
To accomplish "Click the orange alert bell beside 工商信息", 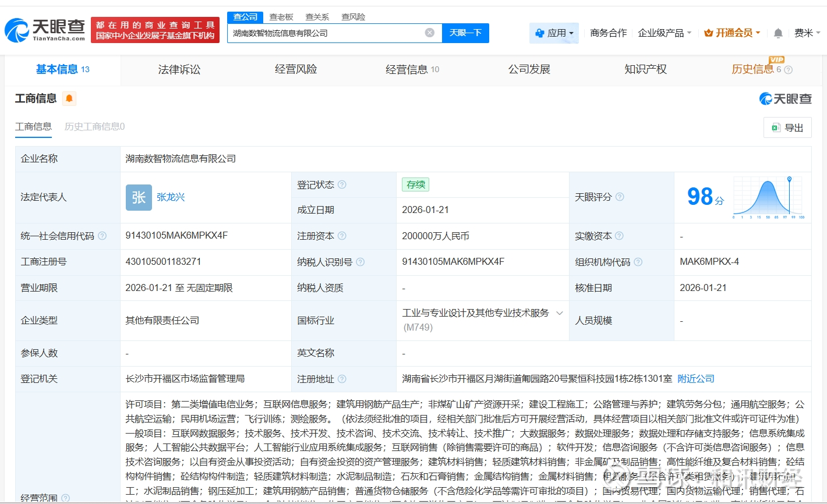I will (x=69, y=98).
